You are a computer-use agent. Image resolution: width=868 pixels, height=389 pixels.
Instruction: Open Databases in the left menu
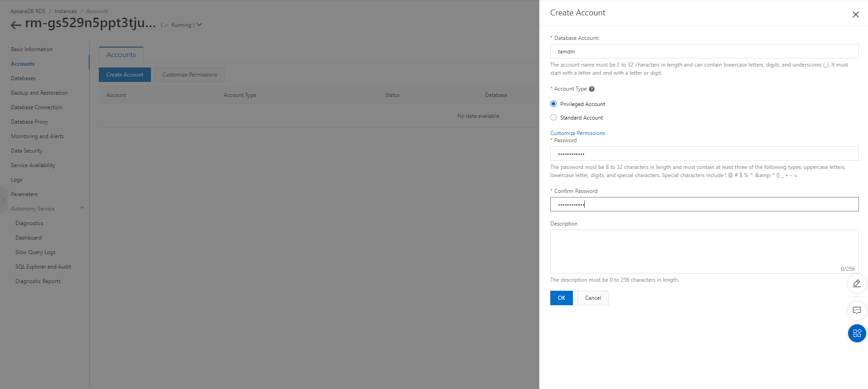[x=23, y=78]
